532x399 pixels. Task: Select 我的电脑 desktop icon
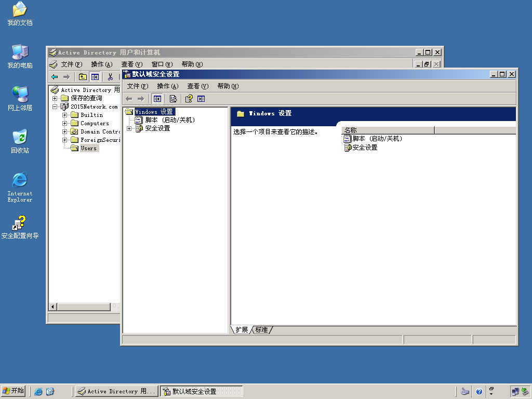20,56
